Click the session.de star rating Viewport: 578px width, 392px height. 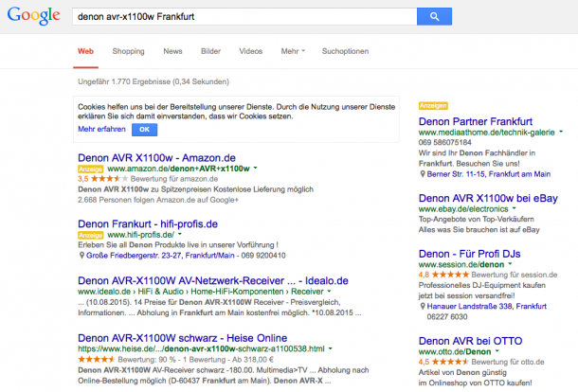click(x=450, y=275)
